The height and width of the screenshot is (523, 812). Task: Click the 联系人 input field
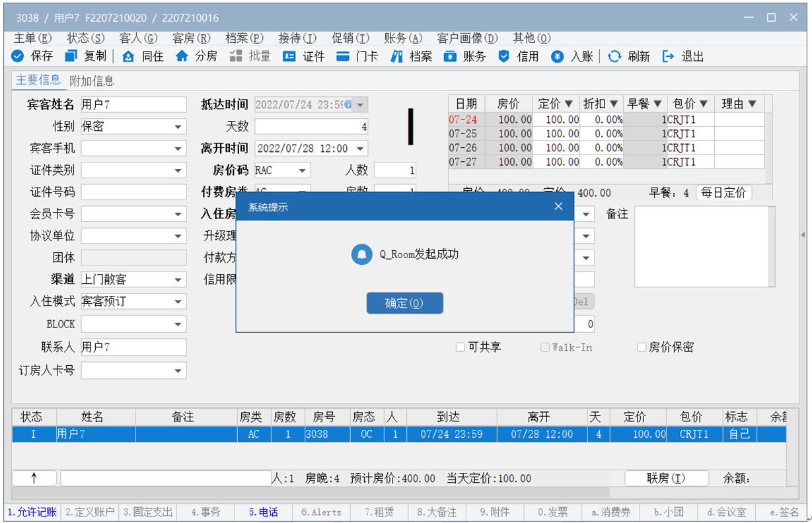coord(133,347)
